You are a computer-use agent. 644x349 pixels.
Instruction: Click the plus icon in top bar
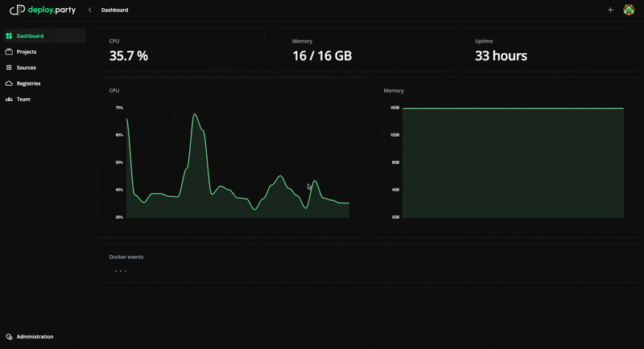tap(610, 10)
